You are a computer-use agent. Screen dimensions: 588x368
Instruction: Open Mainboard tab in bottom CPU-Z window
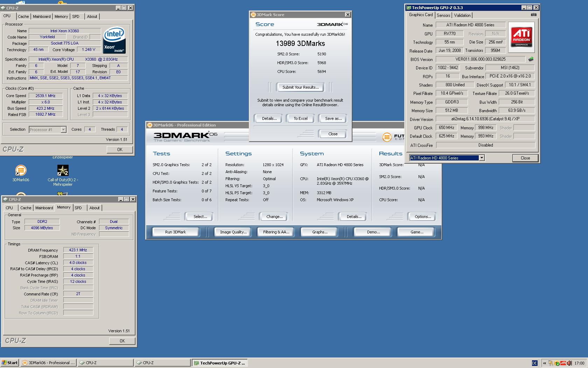pos(44,208)
